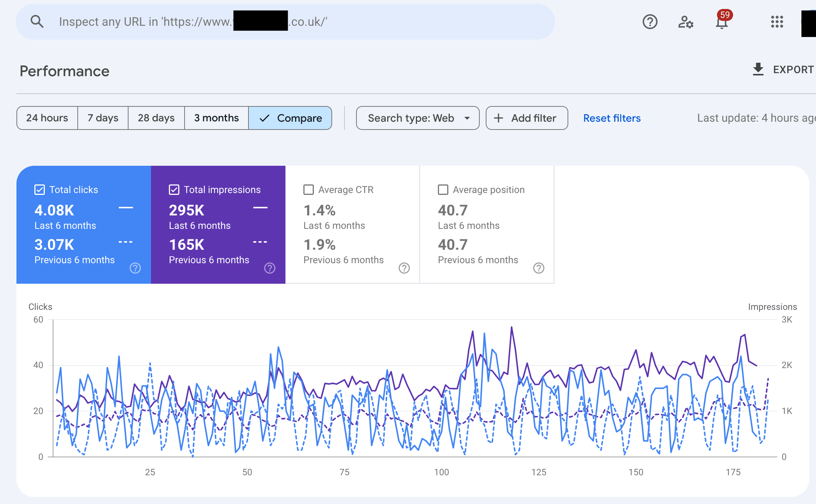Open the help question mark icon

point(650,22)
